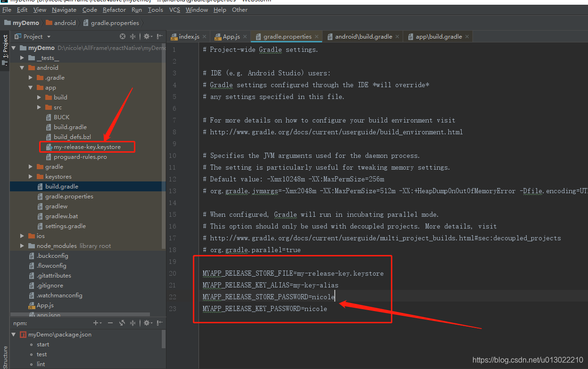Hide the Project tool window
This screenshot has width=588, height=369.
(160, 36)
